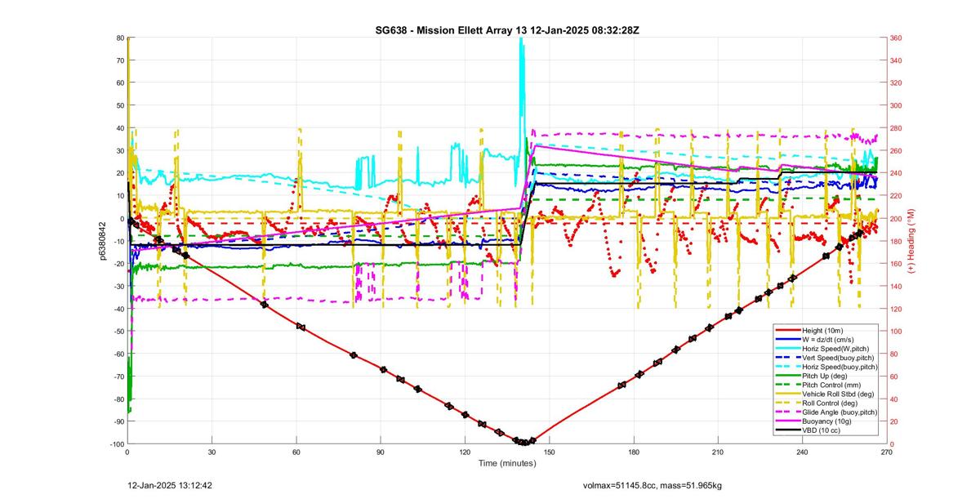Viewport: 980px width, 499px height.
Task: Click the x-axis tick label '270'
Action: point(885,452)
